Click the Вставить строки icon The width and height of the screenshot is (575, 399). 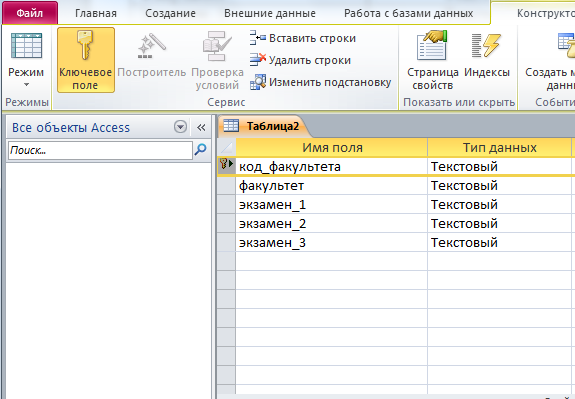(258, 38)
